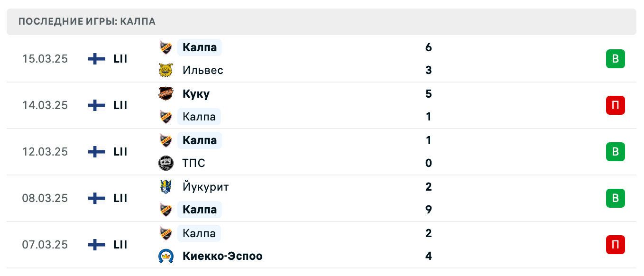
Task: Click the score 9 in the Йукурит game
Action: [428, 209]
